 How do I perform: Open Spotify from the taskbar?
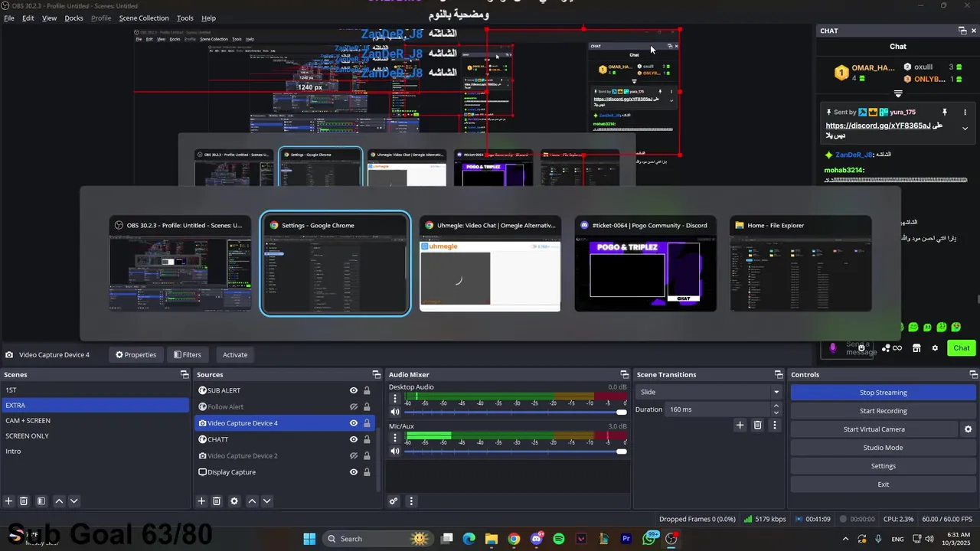(x=559, y=539)
